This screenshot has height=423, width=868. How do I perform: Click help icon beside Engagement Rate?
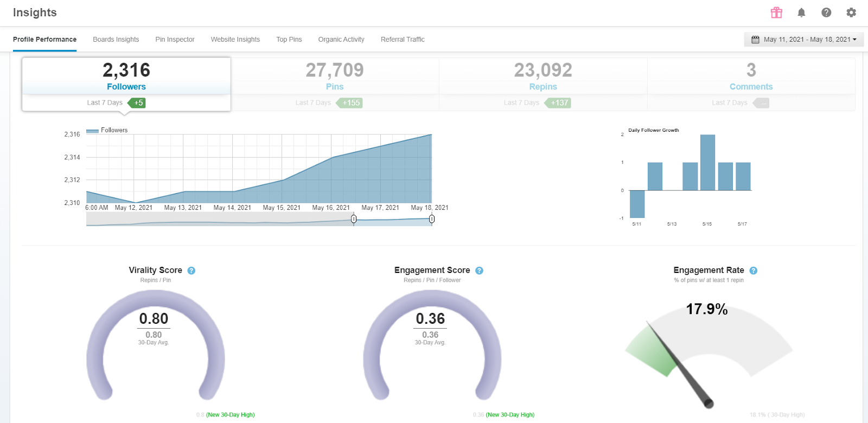tap(754, 271)
